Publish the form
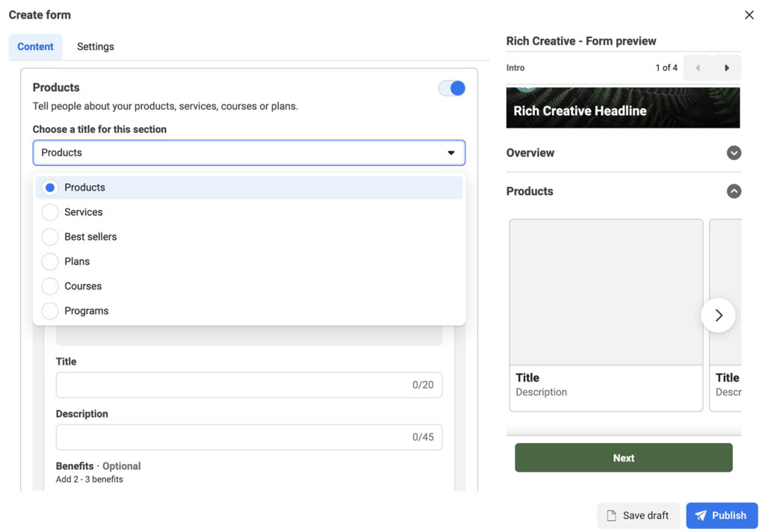Image resolution: width=765 pixels, height=532 pixels. coord(722,515)
